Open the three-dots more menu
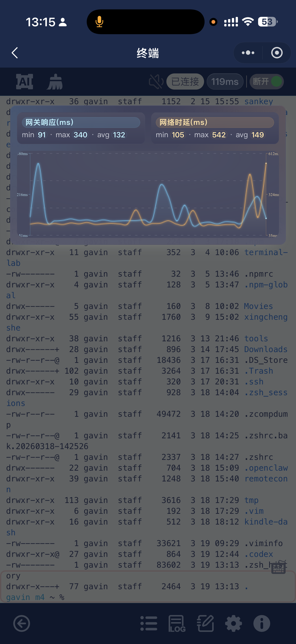This screenshot has height=644, width=296. pos(248,53)
